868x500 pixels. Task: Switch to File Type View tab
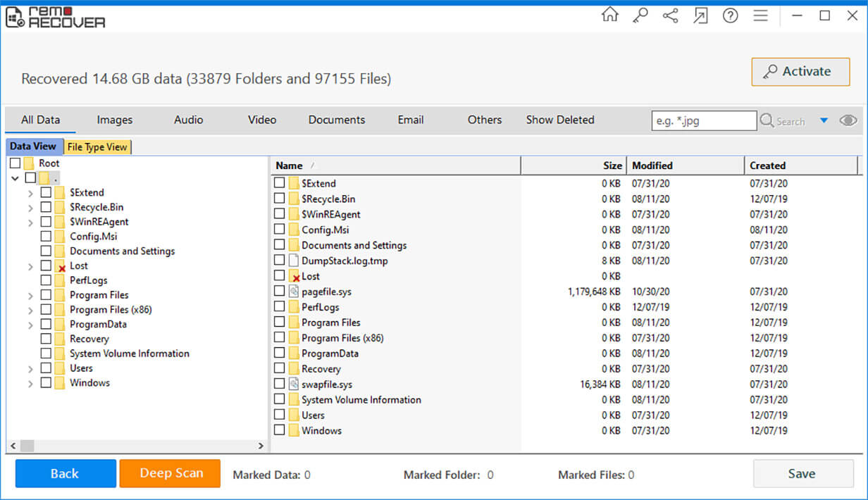pos(97,146)
